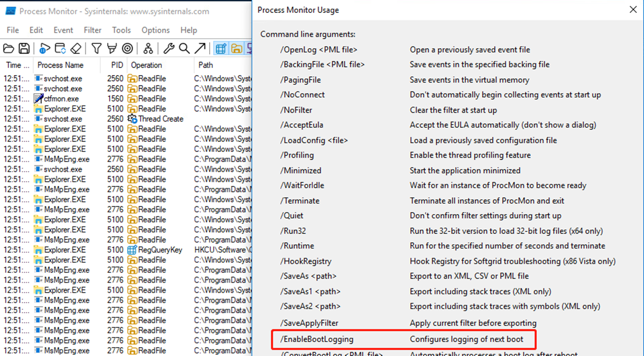Click /BackingFile <PML file> argument text

point(322,65)
